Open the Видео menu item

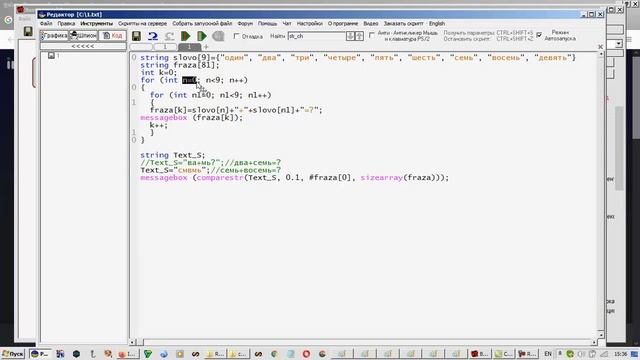pyautogui.click(x=371, y=24)
